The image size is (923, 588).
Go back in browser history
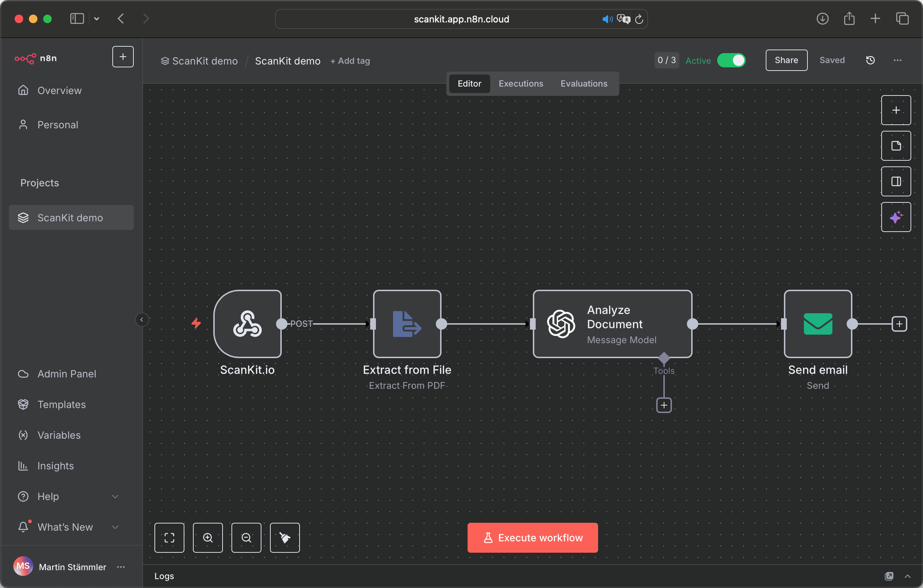[121, 19]
